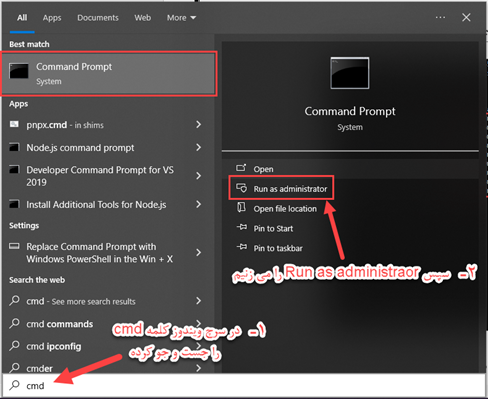
Task: Click the Pin to Start pin icon
Action: (x=242, y=227)
